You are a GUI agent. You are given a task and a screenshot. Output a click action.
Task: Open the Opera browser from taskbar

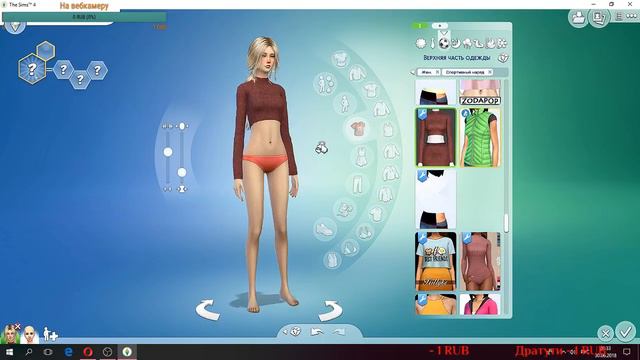pyautogui.click(x=88, y=352)
